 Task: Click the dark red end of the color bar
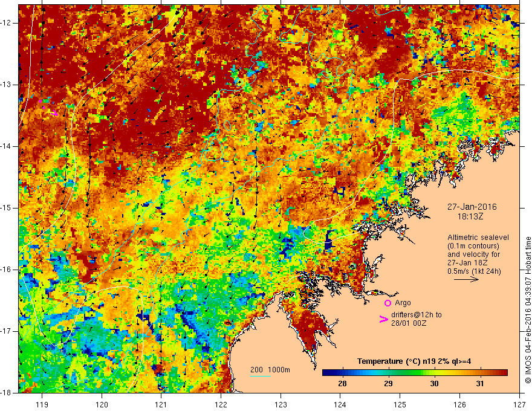click(x=504, y=373)
